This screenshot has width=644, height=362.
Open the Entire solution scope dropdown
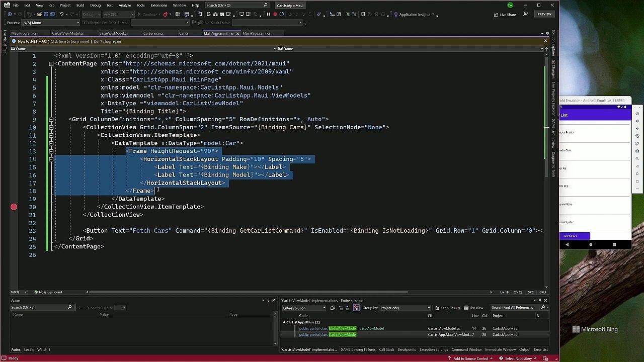[x=303, y=308]
